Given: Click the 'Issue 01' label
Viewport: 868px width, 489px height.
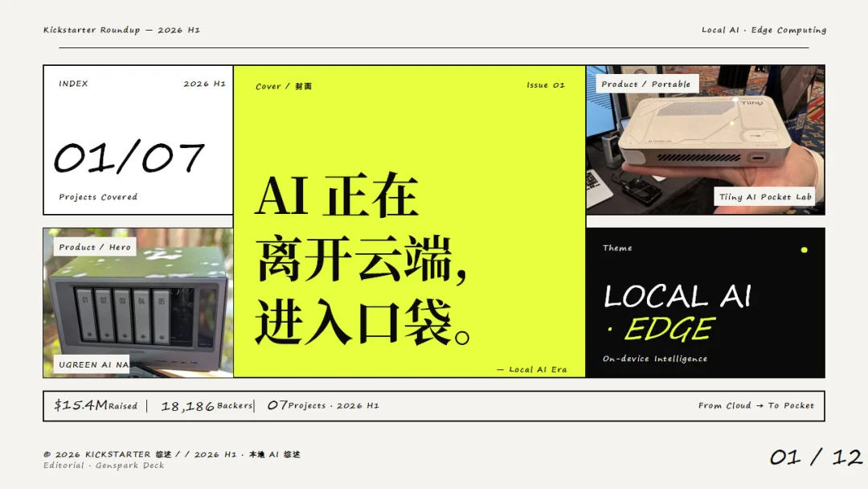Looking at the screenshot, I should pyautogui.click(x=545, y=85).
